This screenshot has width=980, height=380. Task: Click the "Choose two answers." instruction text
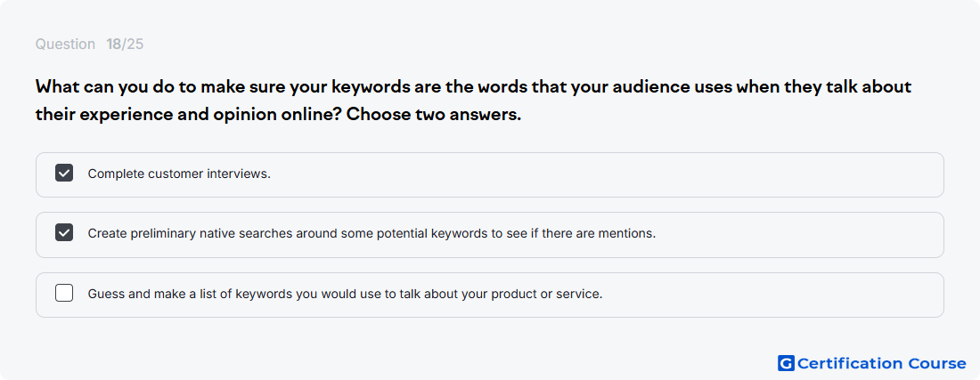[434, 116]
